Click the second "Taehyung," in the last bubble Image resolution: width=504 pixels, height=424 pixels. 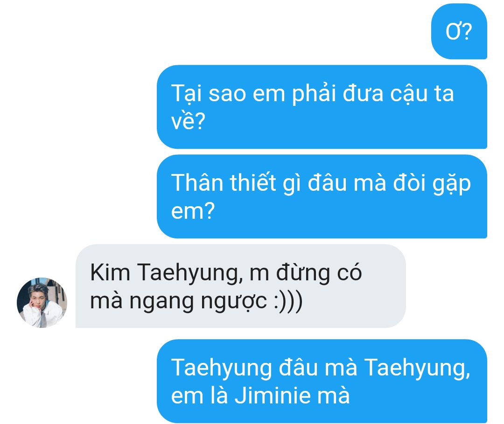(x=417, y=368)
